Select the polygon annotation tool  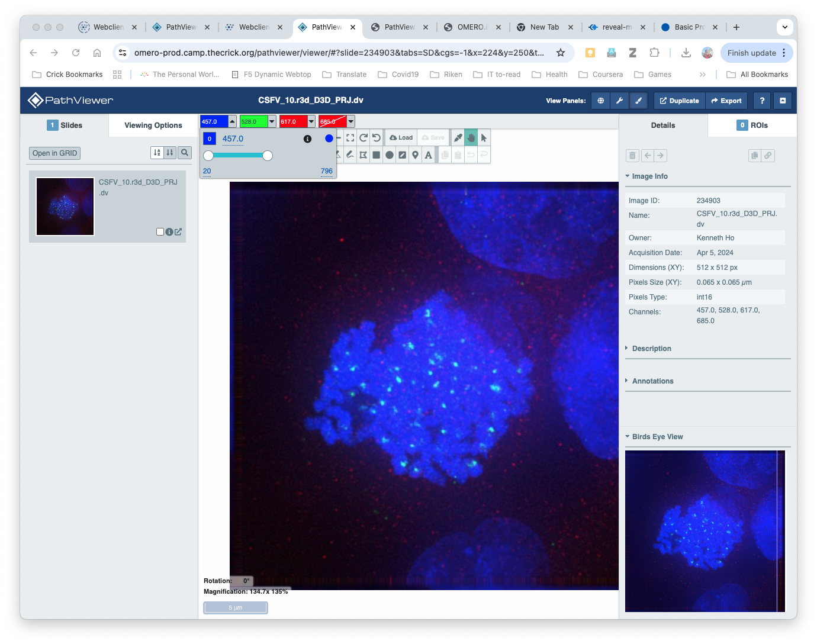[364, 155]
